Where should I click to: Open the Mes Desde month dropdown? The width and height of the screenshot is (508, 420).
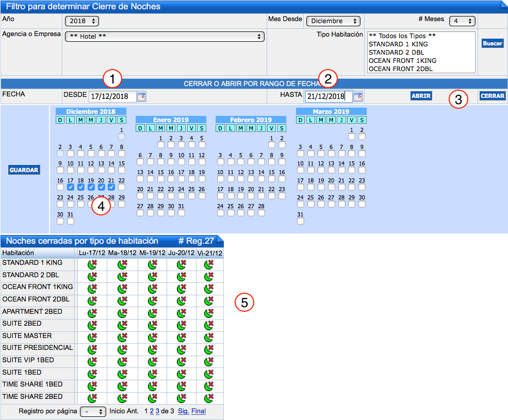tap(333, 21)
